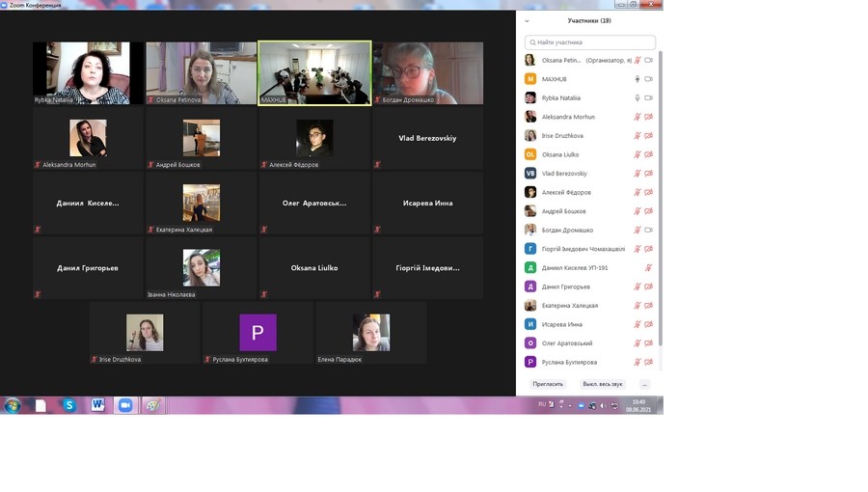Screen dimensions: 868x492
Task: Click Oksana Liulko disabled camera icon in list
Action: (x=649, y=154)
